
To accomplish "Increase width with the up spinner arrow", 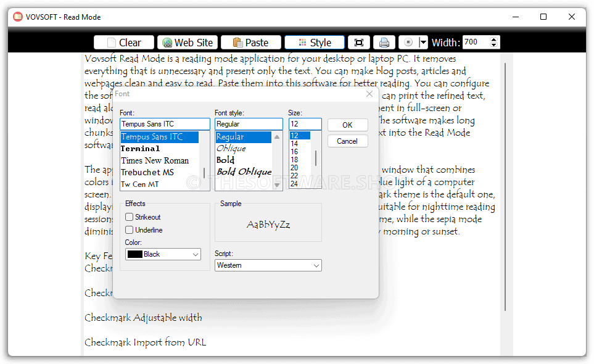I will [x=493, y=39].
